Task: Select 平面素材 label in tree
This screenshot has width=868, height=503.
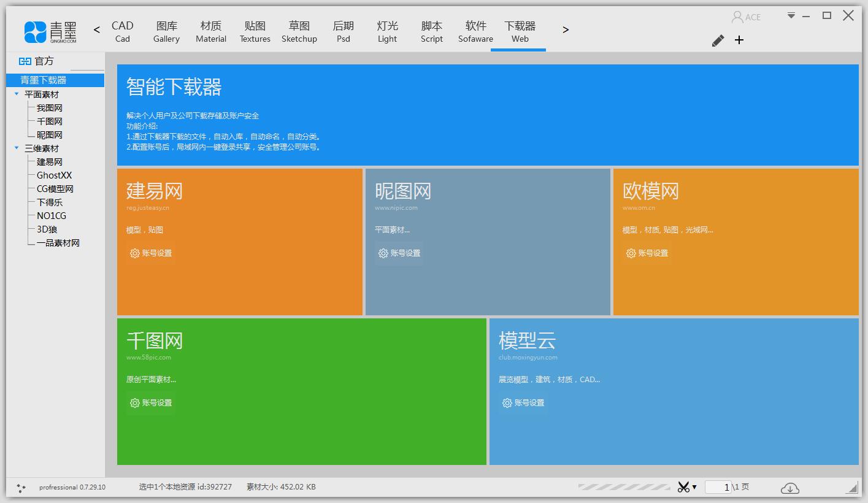Action: tap(42, 94)
